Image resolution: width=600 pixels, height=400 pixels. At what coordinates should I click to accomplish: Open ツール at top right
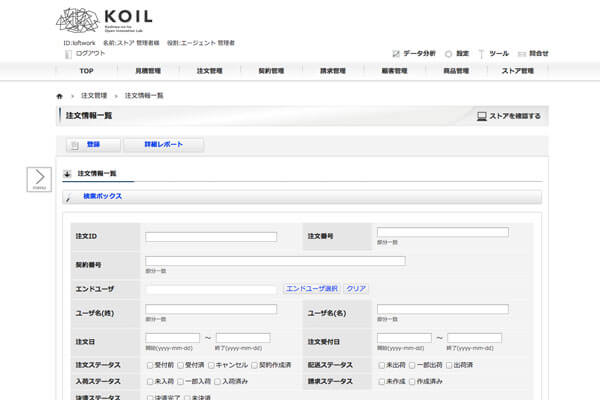pyautogui.click(x=494, y=53)
